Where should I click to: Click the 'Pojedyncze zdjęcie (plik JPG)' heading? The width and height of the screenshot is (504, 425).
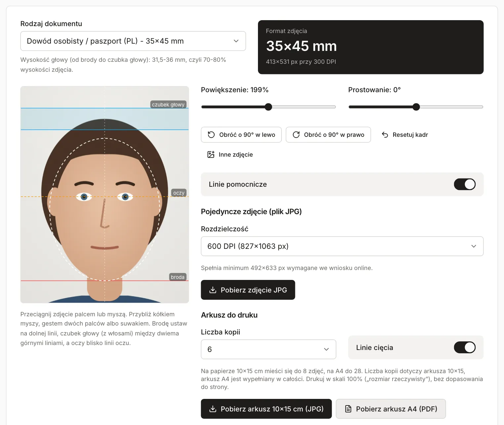(251, 212)
